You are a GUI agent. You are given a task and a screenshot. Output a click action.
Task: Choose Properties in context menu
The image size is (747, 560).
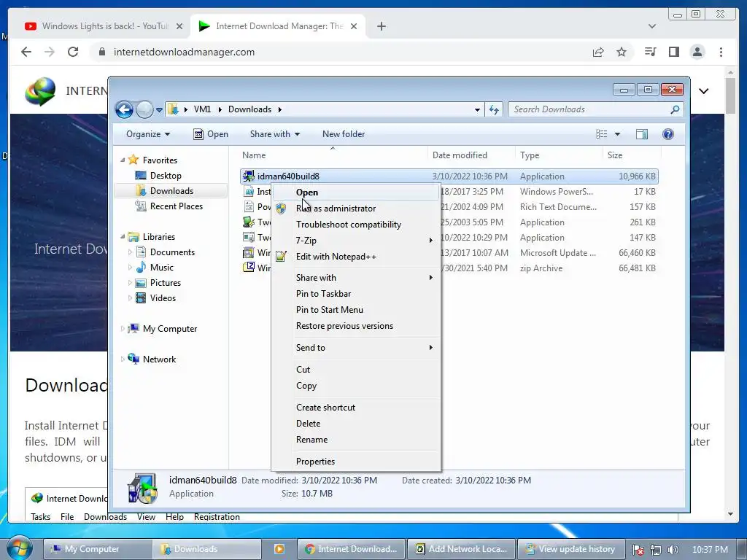click(355, 462)
